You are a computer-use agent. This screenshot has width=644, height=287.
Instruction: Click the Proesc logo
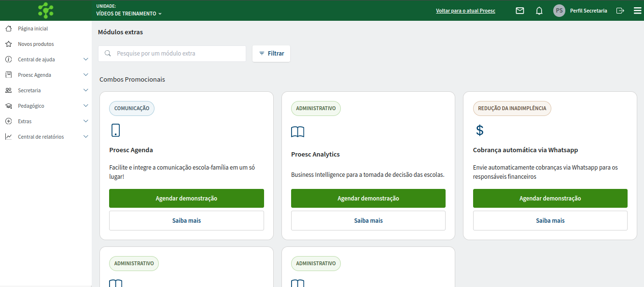point(46,10)
